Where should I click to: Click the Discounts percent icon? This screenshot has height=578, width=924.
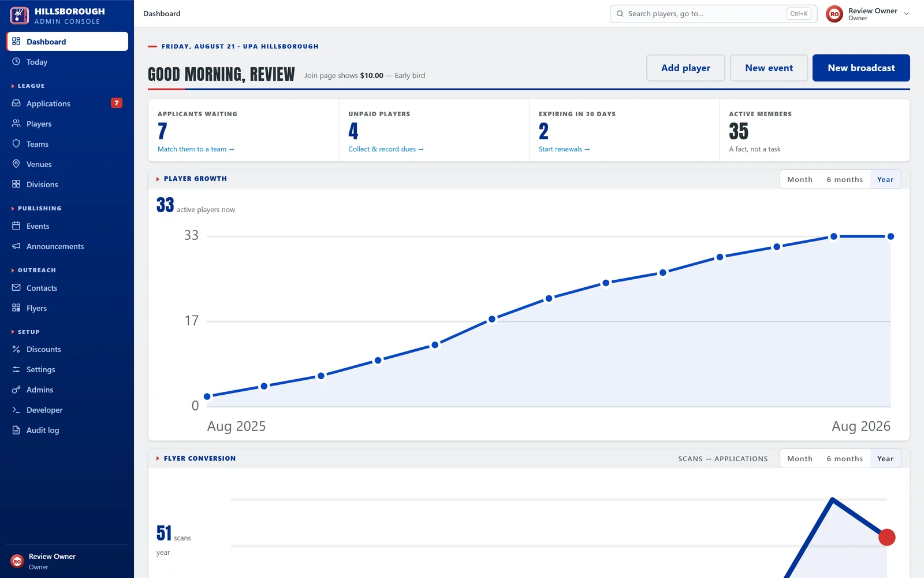coord(16,349)
